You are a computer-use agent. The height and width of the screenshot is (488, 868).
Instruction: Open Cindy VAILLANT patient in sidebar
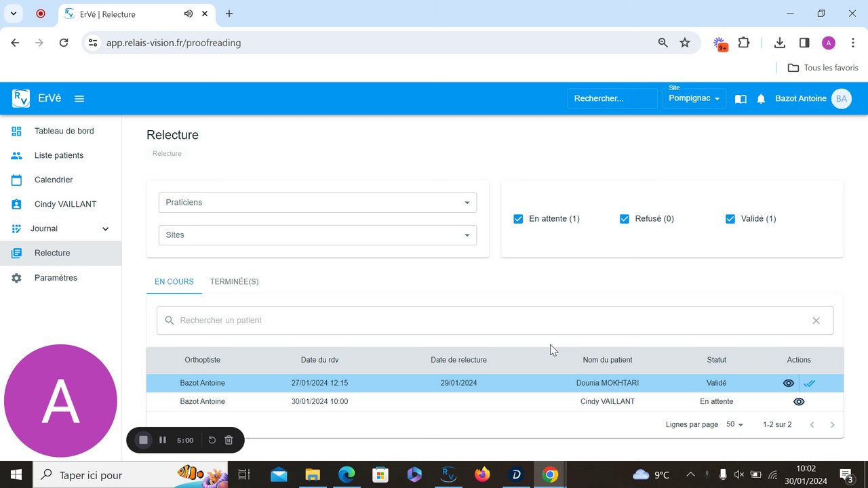[61, 204]
